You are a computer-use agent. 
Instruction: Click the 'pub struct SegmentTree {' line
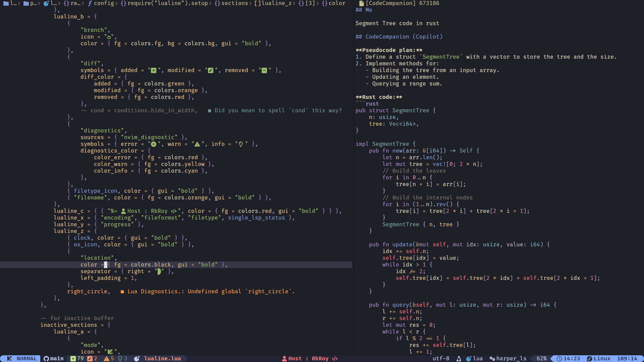coord(396,111)
